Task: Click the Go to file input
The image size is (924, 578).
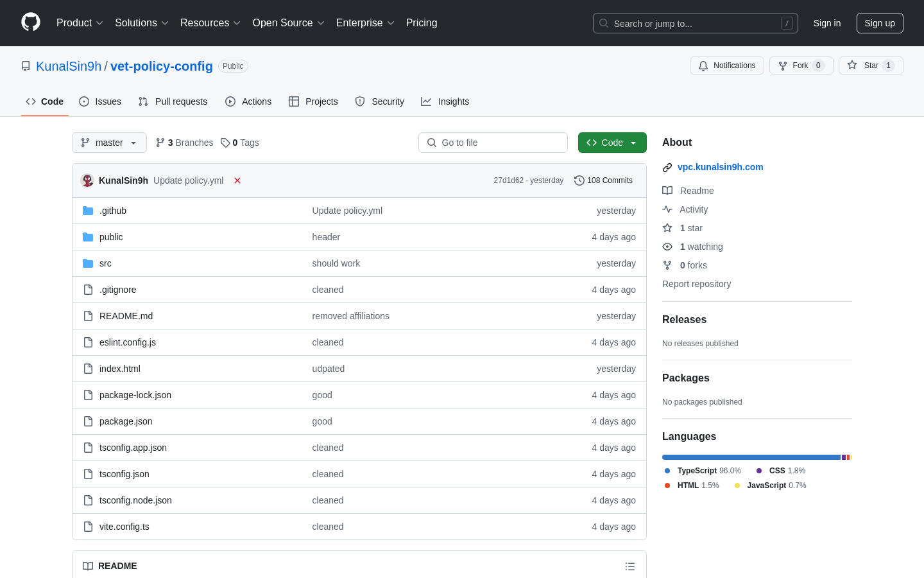Action: (493, 143)
